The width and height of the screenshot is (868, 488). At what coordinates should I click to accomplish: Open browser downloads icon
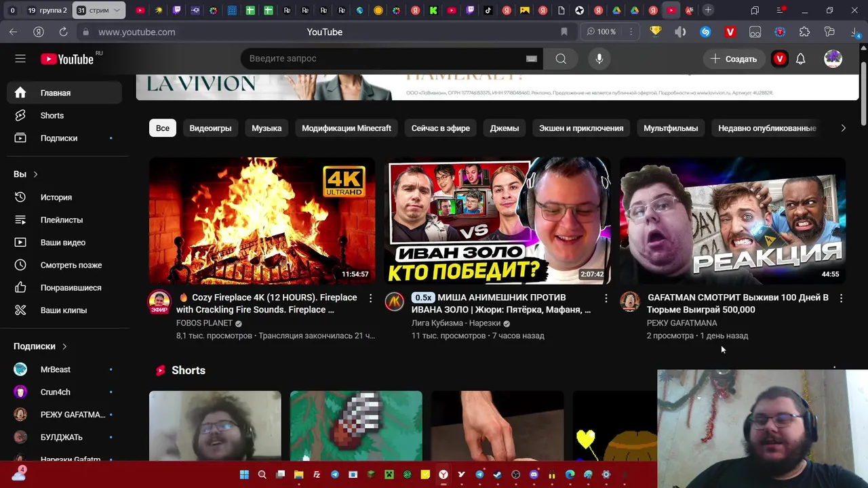[x=856, y=32]
